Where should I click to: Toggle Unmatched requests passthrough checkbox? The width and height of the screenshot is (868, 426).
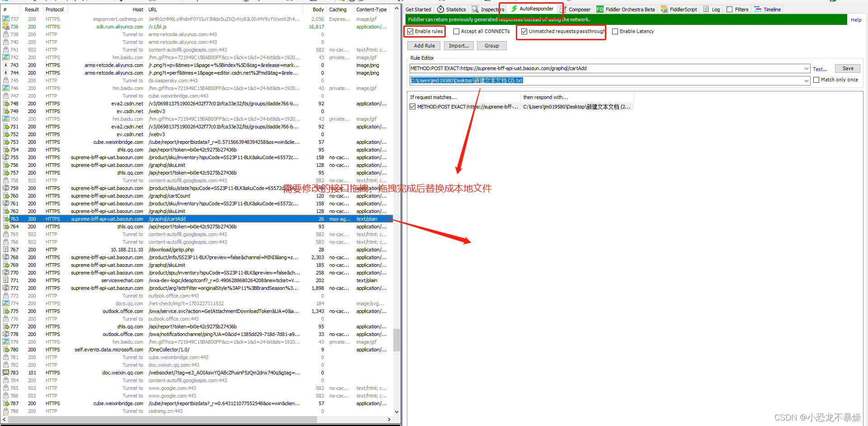click(524, 32)
